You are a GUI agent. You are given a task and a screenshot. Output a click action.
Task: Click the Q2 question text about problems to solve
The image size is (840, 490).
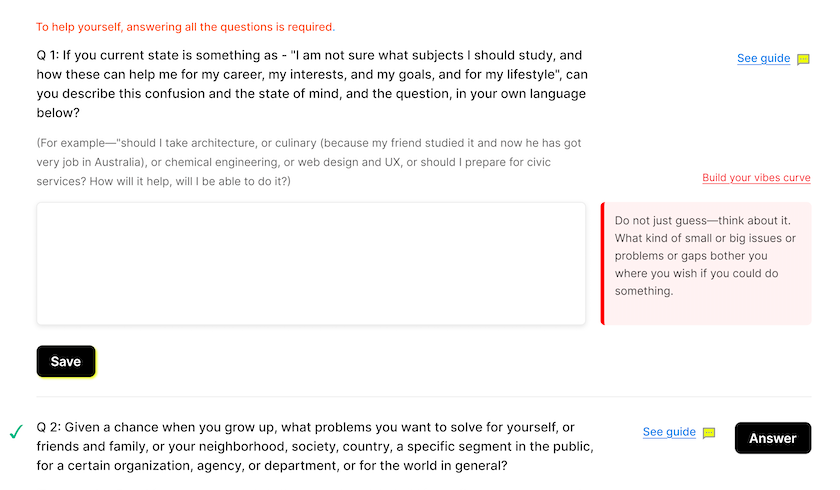[x=315, y=447]
